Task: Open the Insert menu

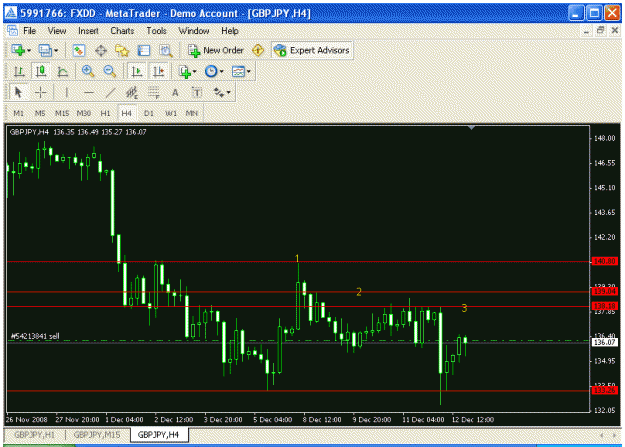Action: click(x=88, y=31)
